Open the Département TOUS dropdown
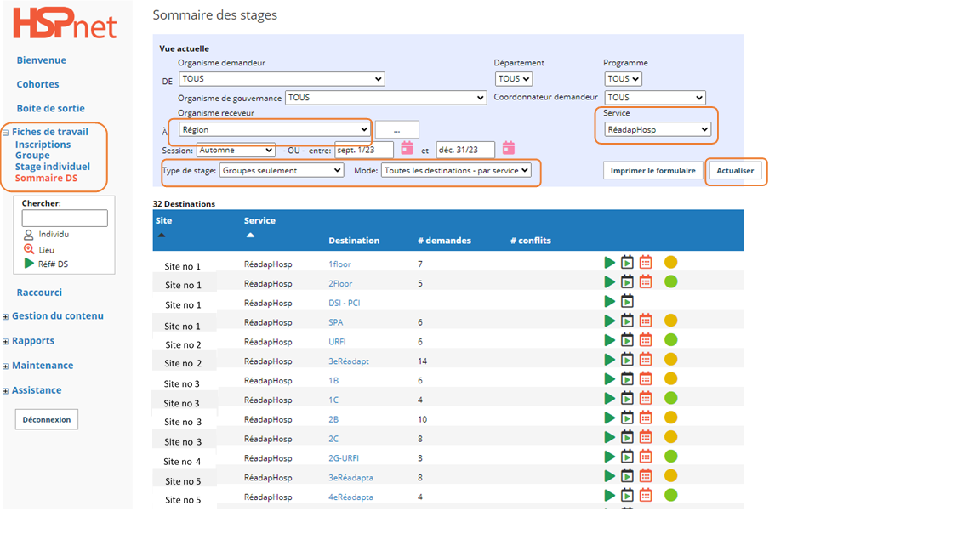Screen dimensions: 980x551 coord(514,79)
